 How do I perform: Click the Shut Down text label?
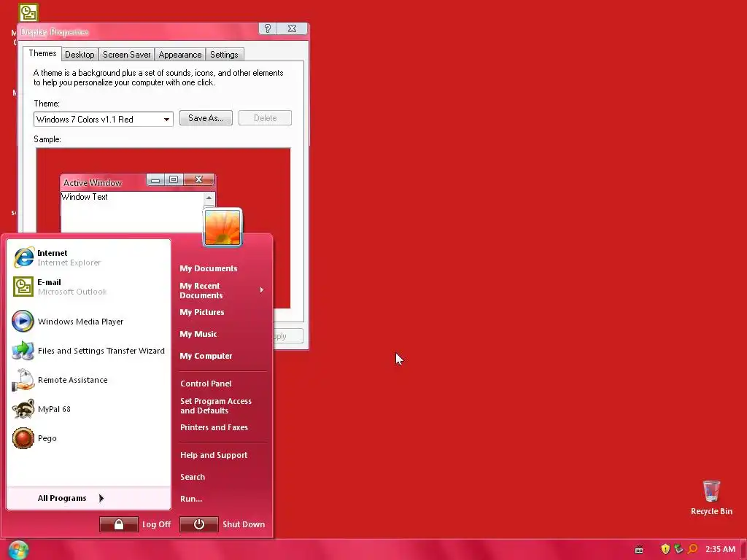tap(244, 524)
